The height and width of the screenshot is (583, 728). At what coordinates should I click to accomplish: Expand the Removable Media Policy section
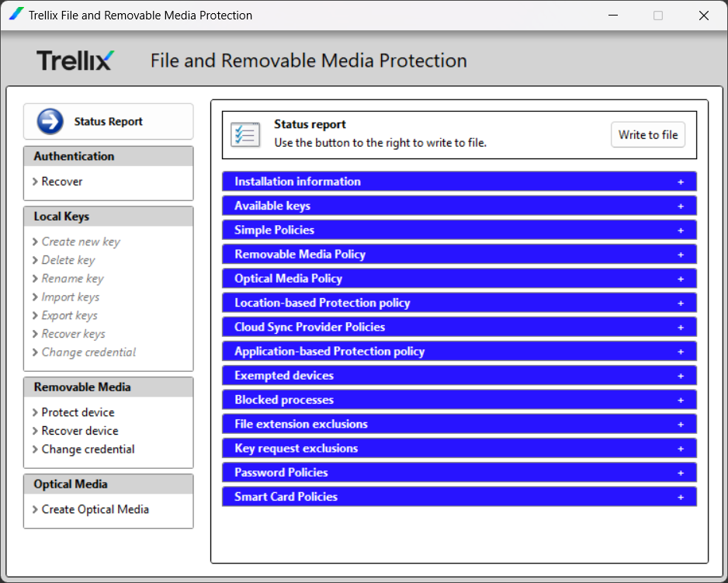[459, 254]
